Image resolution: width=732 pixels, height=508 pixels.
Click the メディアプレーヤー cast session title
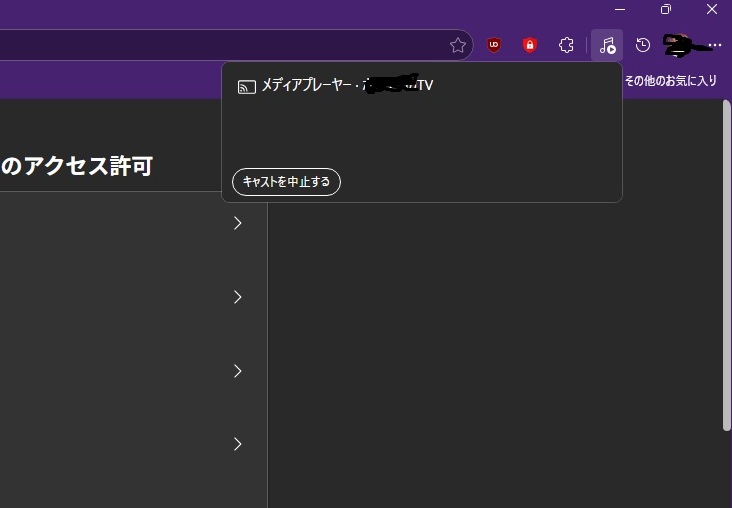pyautogui.click(x=347, y=85)
